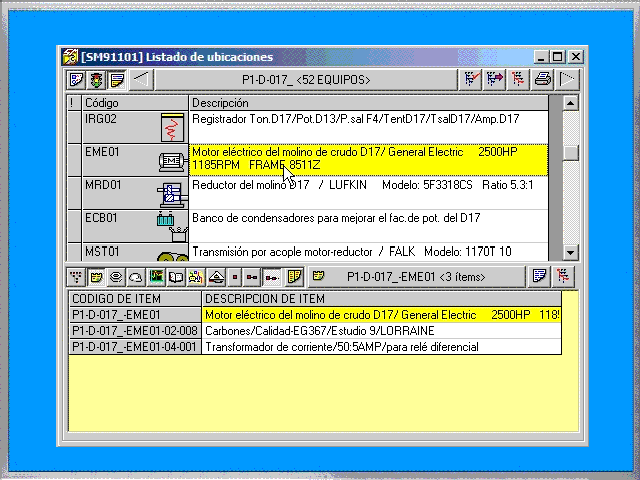Click the stacked rings icon in lower toolbar
The image size is (640, 480).
coord(116,278)
